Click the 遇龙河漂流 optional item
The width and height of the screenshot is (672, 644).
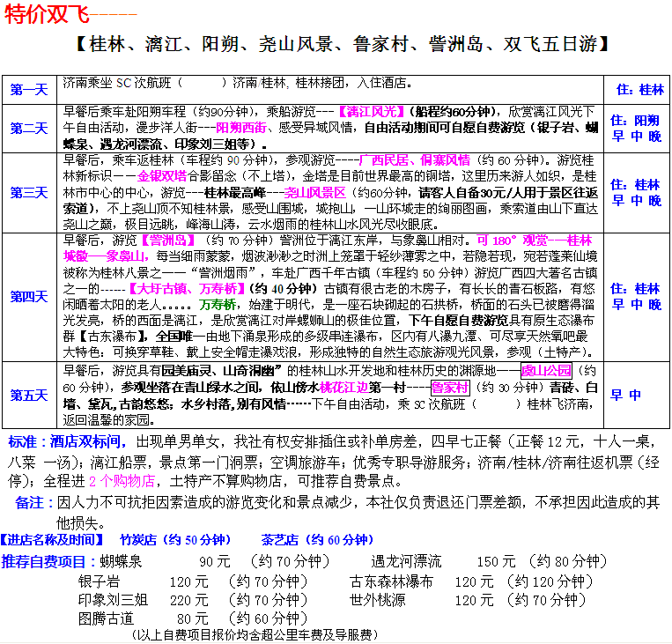click(406, 562)
